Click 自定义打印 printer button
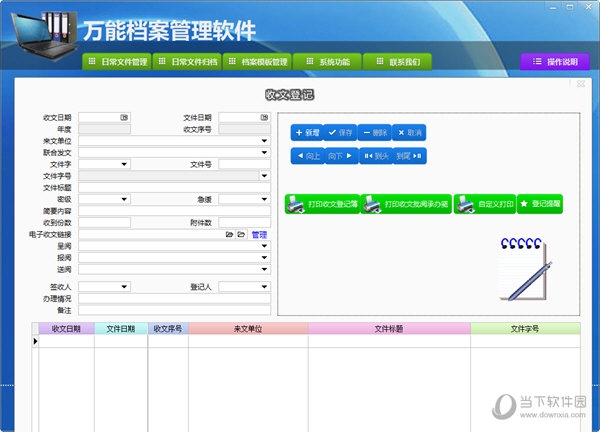Image resolution: width=600 pixels, height=432 pixels. (x=485, y=204)
